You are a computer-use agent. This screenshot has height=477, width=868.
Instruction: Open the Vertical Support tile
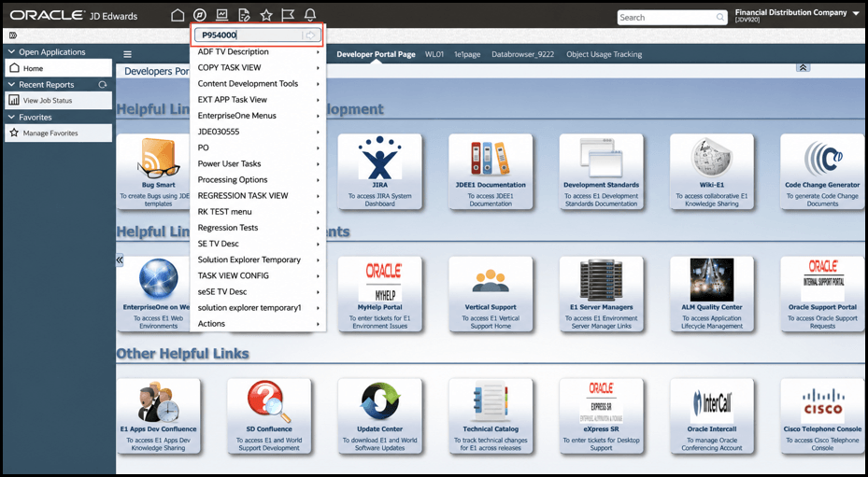(491, 294)
